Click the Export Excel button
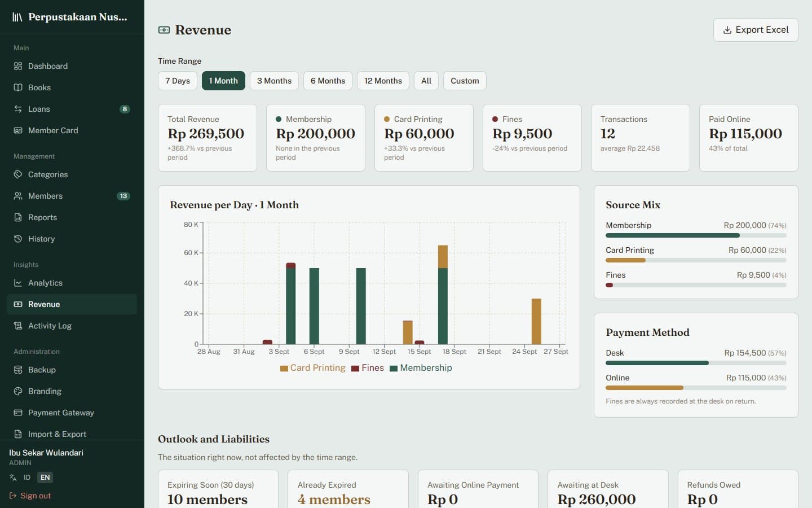Screen dimensions: 812x508 [756, 30]
